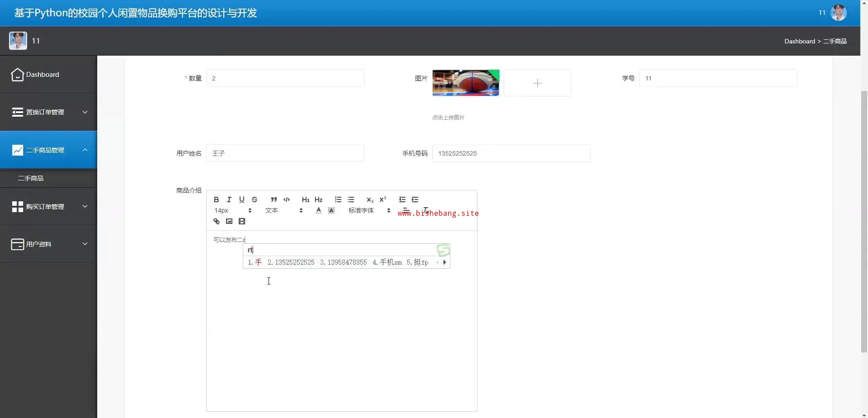Apply Heading 1 style
Screen dimensions: 868x418
point(306,199)
